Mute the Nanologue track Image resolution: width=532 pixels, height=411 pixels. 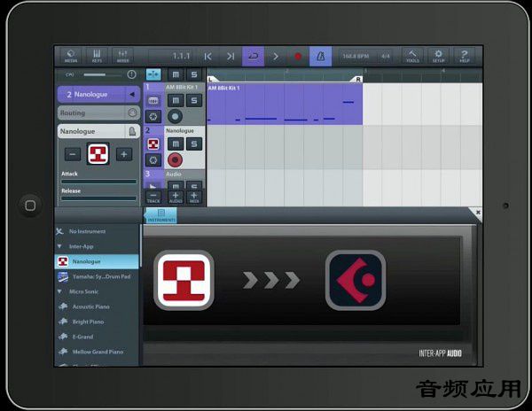pyautogui.click(x=176, y=144)
